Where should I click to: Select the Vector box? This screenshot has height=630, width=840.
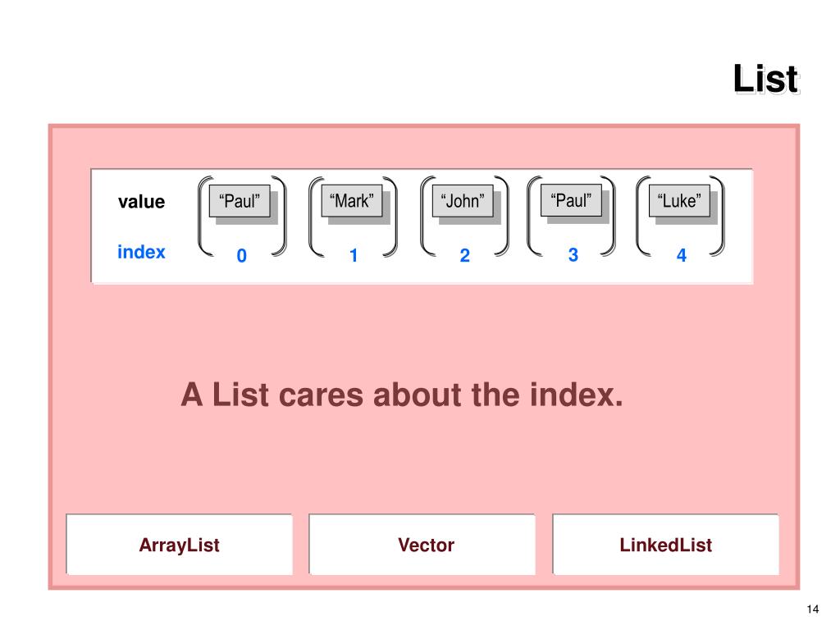pyautogui.click(x=422, y=545)
